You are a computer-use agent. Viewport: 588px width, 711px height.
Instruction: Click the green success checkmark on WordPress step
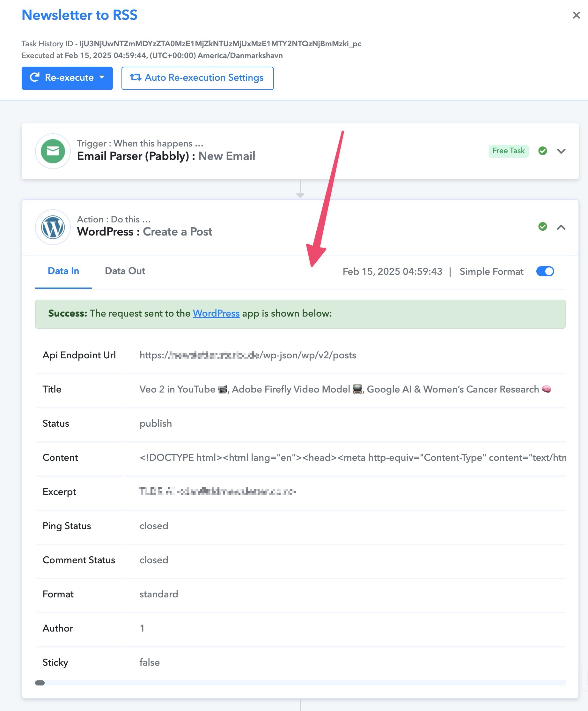pos(543,227)
